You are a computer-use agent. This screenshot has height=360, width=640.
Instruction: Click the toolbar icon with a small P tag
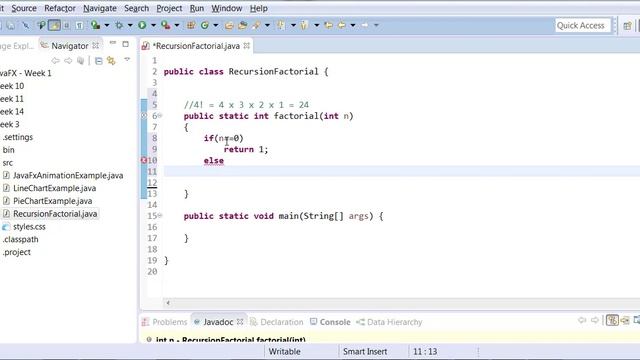pyautogui.click(x=41, y=25)
